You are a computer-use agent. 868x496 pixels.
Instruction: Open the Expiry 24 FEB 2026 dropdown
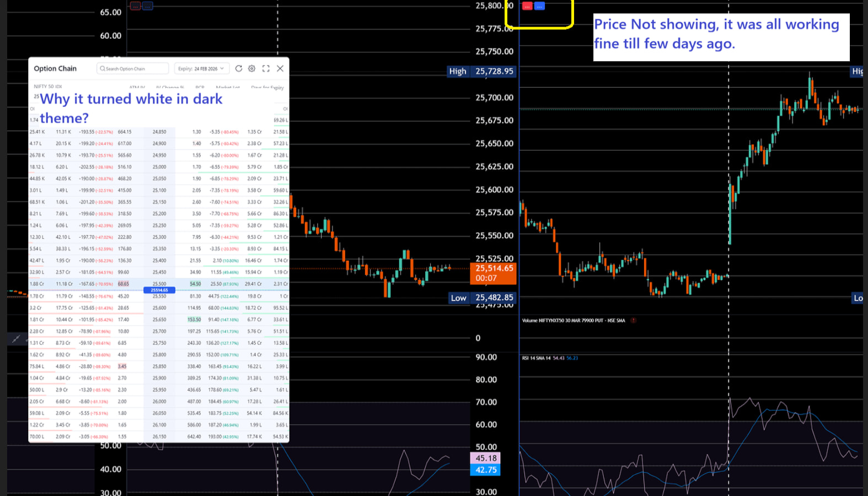201,68
